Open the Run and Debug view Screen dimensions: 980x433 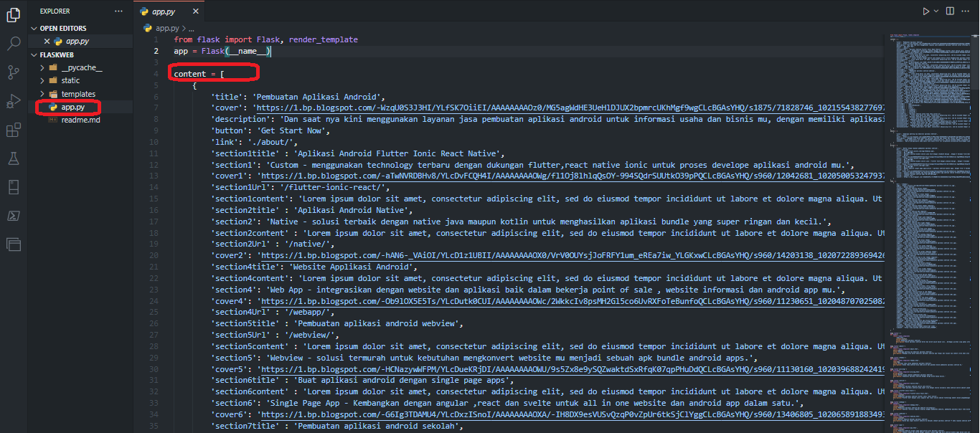(13, 101)
